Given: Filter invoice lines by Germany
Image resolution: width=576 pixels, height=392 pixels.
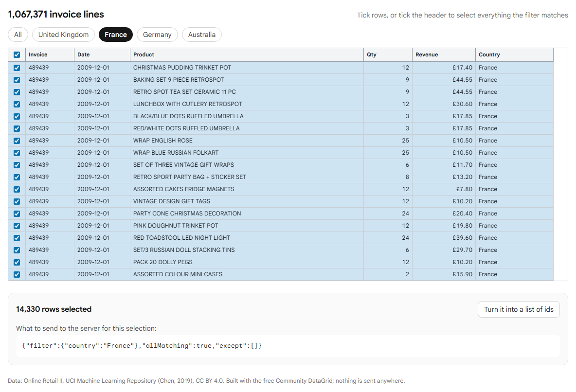Looking at the screenshot, I should 157,35.
